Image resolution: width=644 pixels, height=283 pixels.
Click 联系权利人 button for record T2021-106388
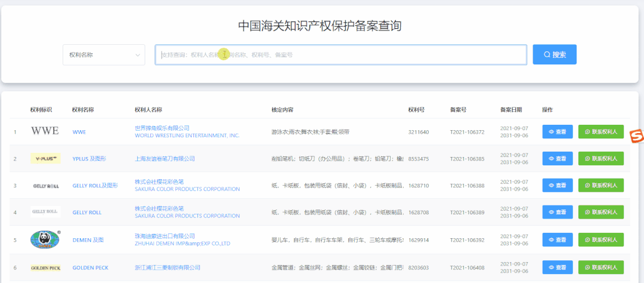pyautogui.click(x=601, y=186)
